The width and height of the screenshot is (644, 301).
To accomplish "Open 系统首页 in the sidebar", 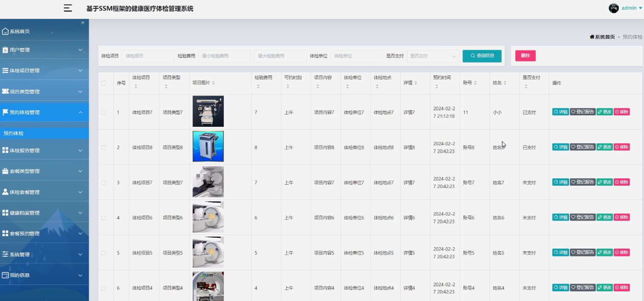I will tap(45, 31).
